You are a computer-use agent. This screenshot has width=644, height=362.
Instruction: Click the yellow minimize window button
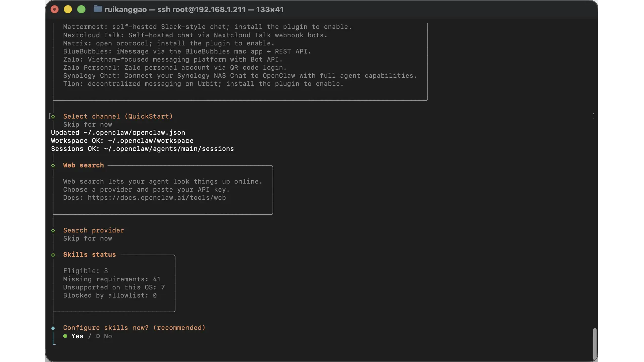[68, 9]
